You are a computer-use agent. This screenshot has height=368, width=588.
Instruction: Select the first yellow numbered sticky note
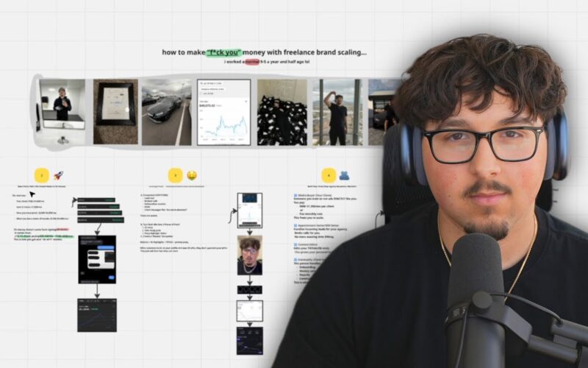tap(43, 175)
